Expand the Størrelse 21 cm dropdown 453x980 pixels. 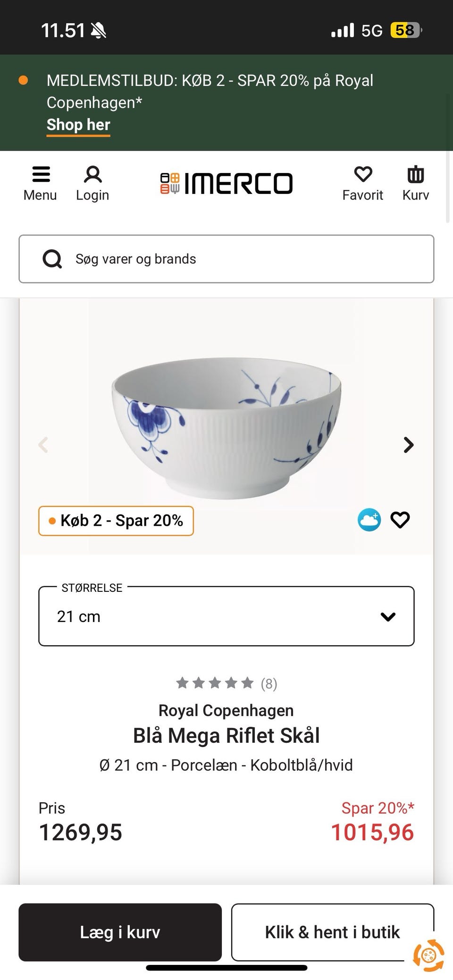point(226,616)
